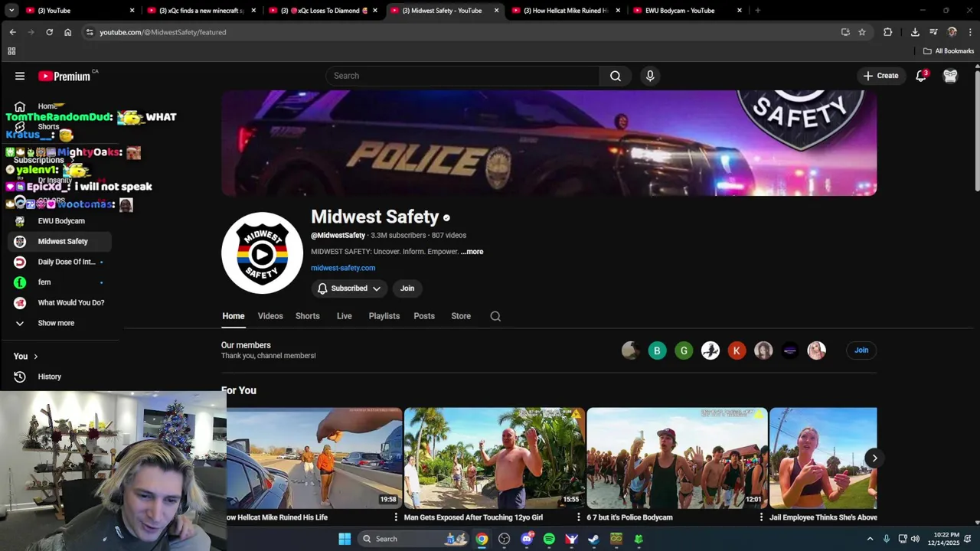Open the Subscribed notification dropdown

tap(349, 289)
